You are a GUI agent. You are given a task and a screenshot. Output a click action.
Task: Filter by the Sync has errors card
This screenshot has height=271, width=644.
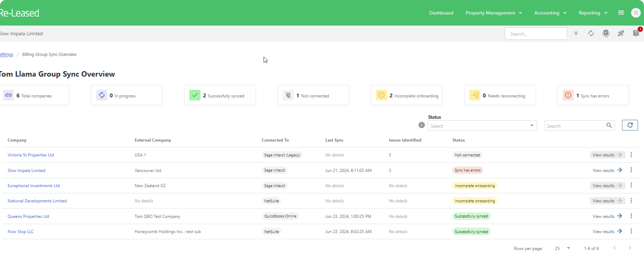[x=593, y=96]
